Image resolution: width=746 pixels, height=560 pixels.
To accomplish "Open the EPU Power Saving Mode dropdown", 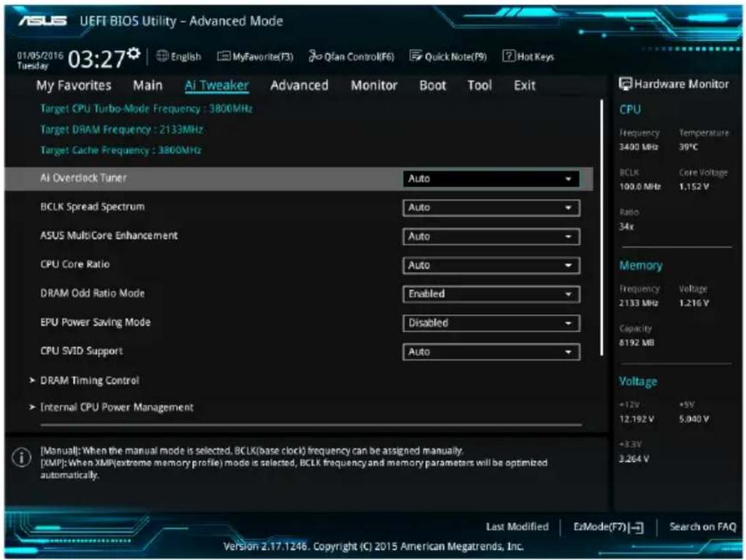I will point(491,323).
